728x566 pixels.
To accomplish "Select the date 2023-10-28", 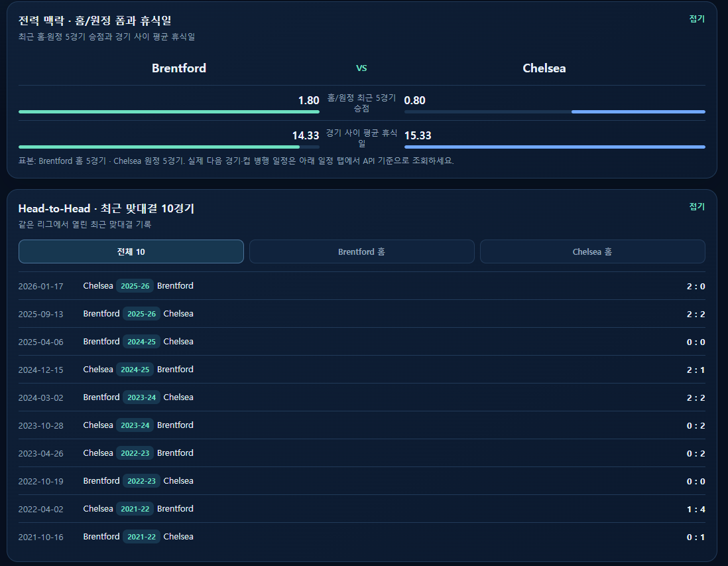I will point(41,426).
